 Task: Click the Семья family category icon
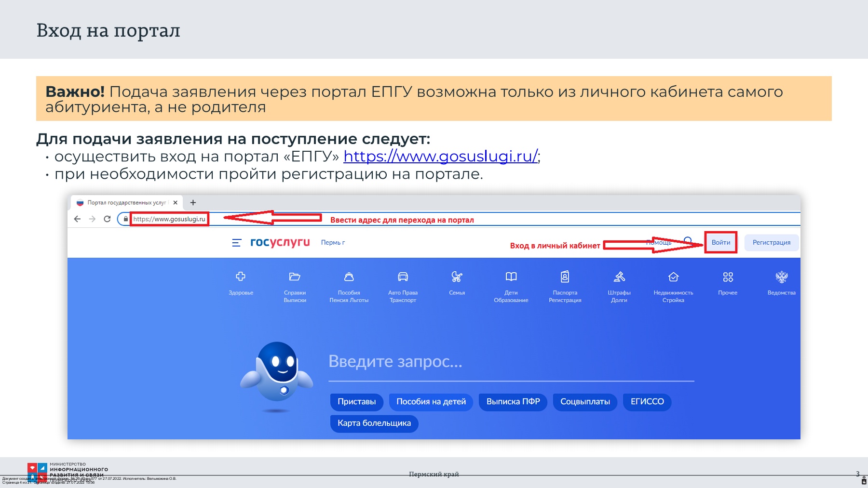click(x=457, y=277)
